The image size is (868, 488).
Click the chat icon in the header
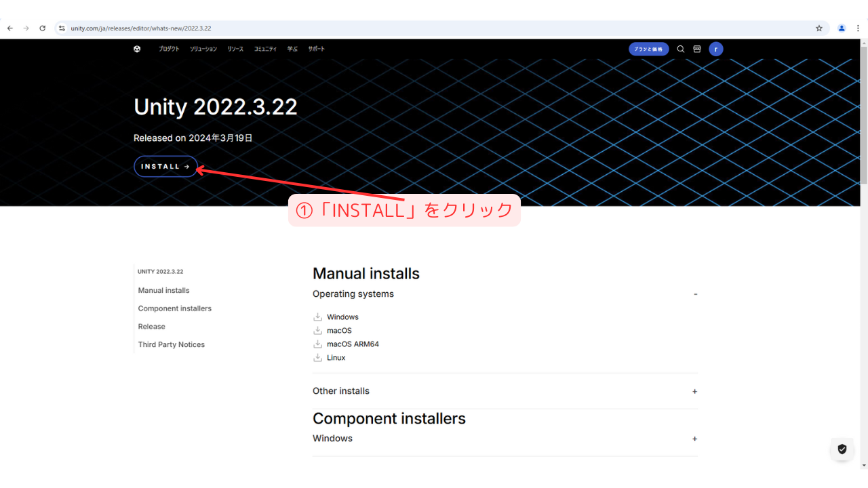pyautogui.click(x=697, y=49)
